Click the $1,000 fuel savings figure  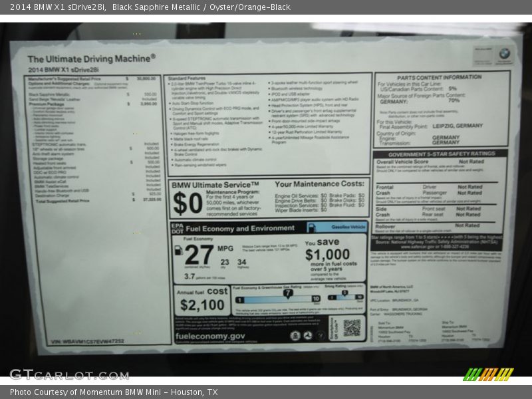(327, 254)
